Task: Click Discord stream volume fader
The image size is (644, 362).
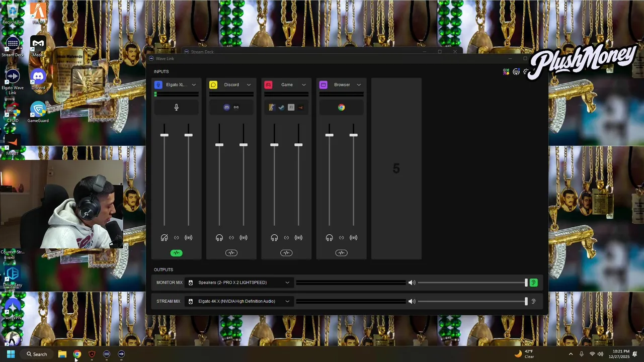Action: [x=244, y=145]
